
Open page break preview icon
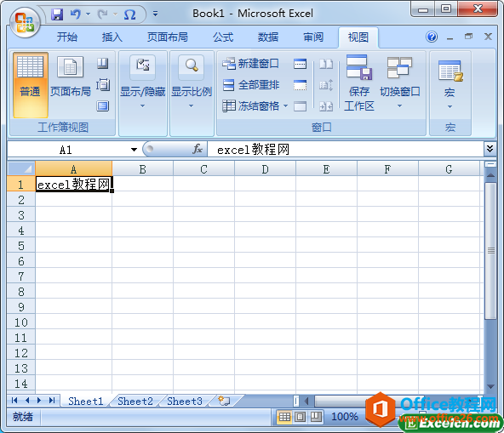tap(103, 63)
